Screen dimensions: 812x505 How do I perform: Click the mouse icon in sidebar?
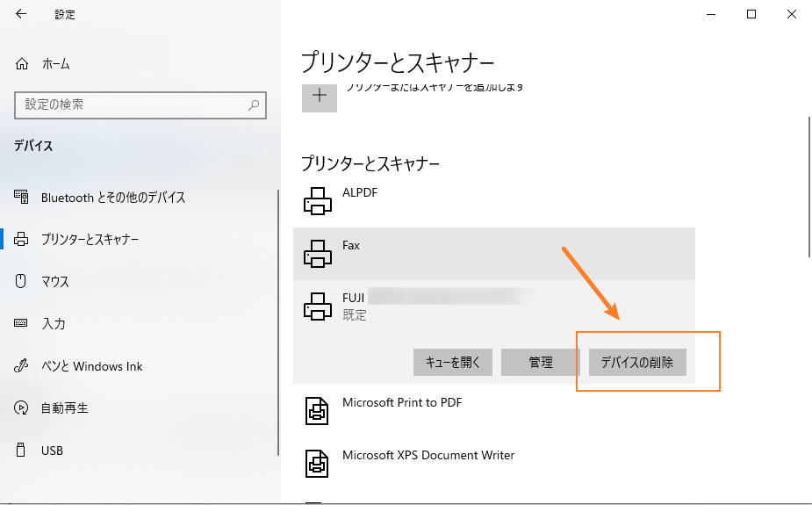pos(21,281)
